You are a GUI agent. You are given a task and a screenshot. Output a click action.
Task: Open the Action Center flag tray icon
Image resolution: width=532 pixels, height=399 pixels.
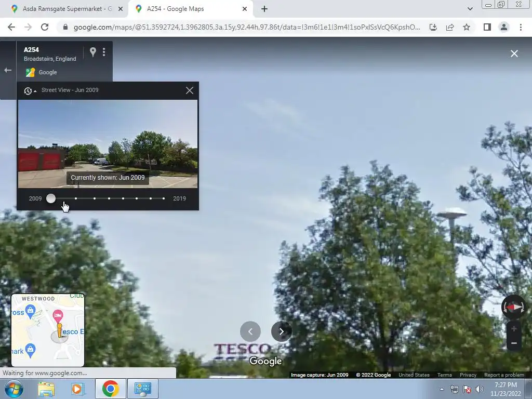(467, 389)
